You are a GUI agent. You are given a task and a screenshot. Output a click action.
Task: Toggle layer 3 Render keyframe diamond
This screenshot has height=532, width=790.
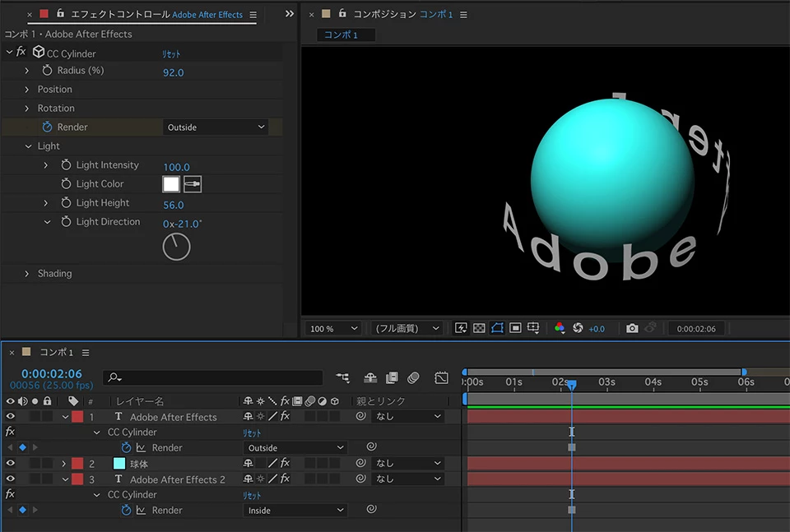pyautogui.click(x=23, y=510)
